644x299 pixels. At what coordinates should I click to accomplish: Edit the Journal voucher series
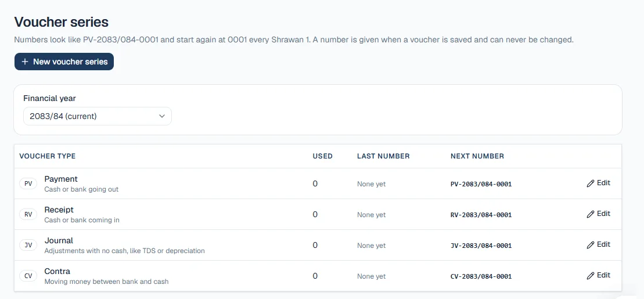coord(598,245)
